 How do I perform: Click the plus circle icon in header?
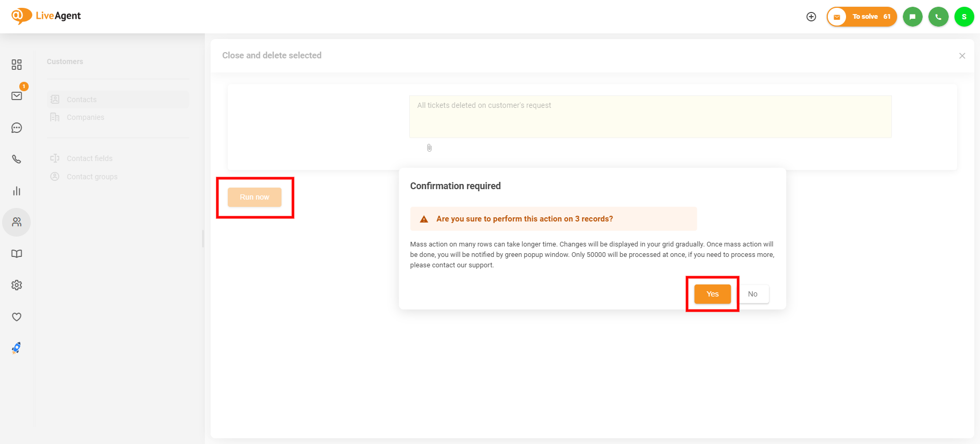(811, 17)
